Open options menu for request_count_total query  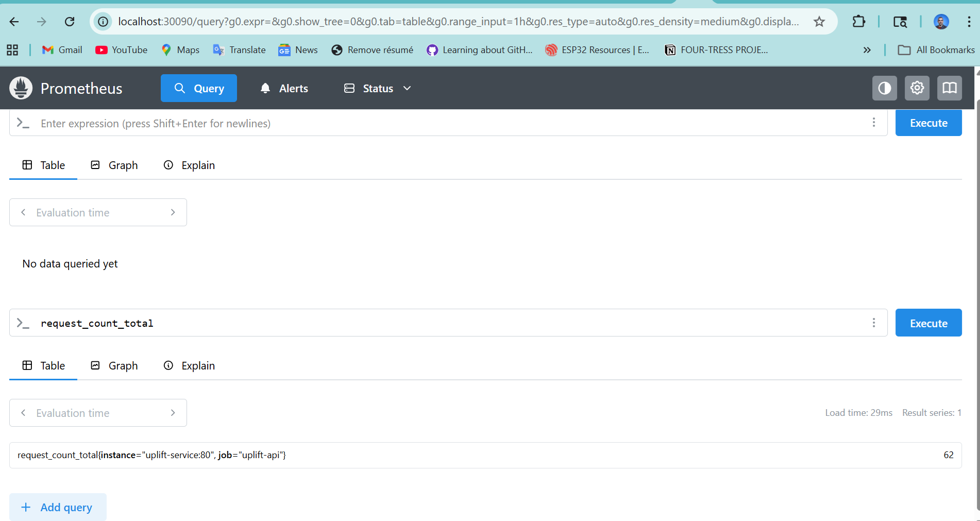(x=873, y=323)
